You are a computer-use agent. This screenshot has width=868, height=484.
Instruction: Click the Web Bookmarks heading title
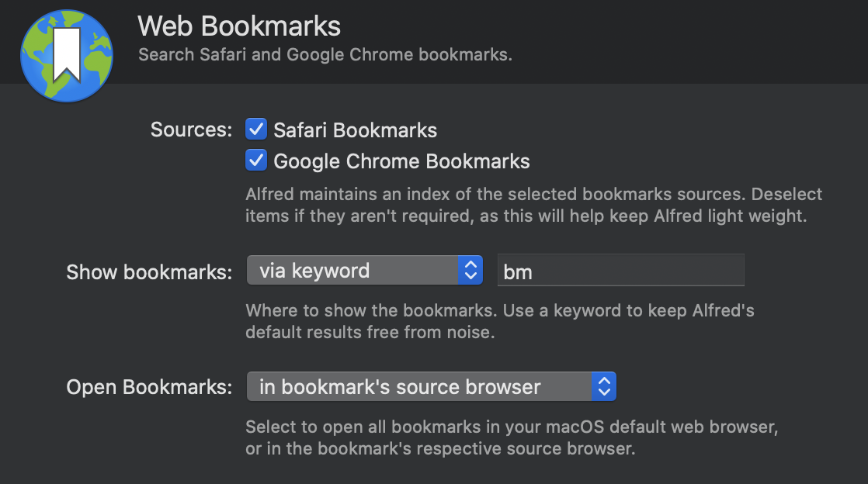pos(239,26)
